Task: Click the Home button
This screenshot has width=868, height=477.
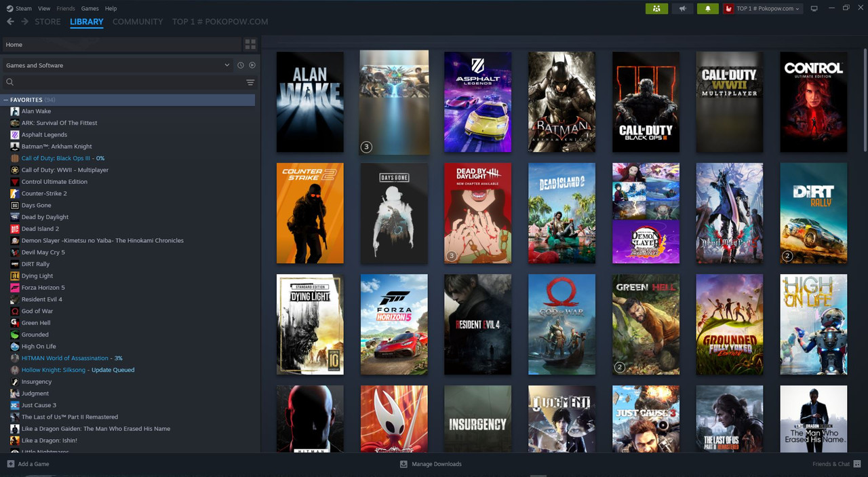Action: (x=122, y=45)
